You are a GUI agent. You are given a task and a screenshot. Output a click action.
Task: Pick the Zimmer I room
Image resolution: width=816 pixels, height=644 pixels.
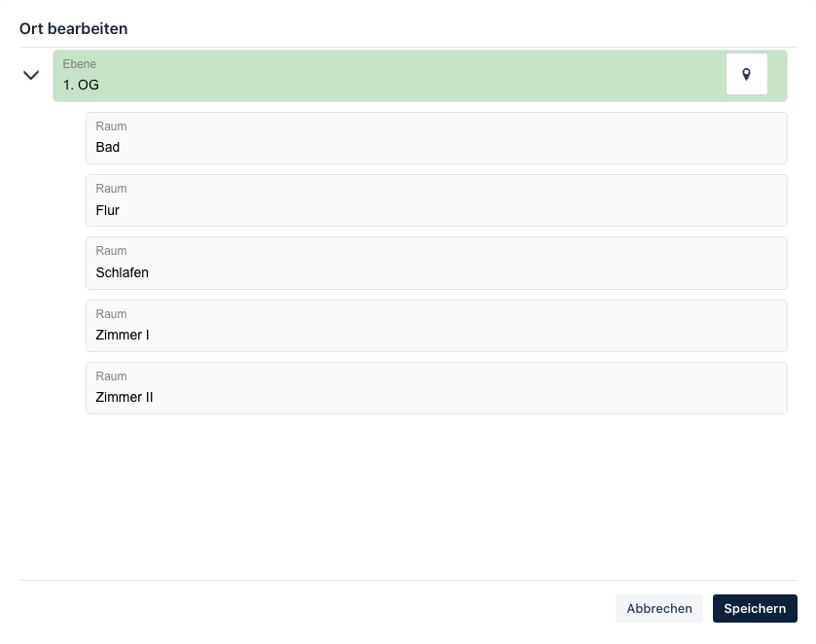[x=436, y=326]
